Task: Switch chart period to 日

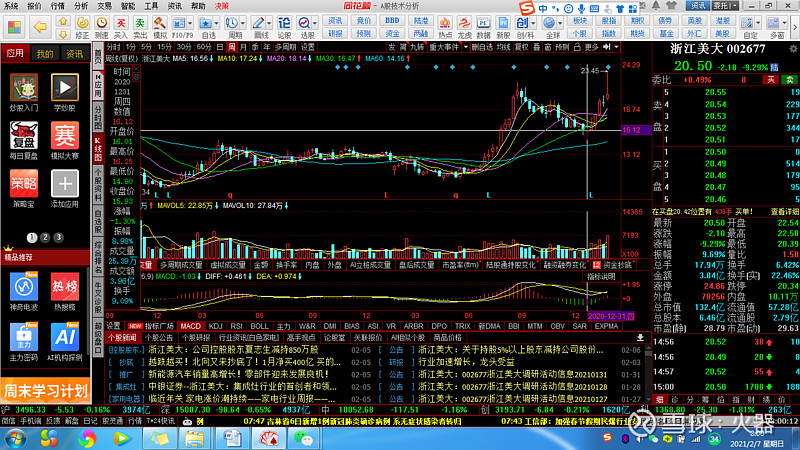Action: (x=219, y=47)
